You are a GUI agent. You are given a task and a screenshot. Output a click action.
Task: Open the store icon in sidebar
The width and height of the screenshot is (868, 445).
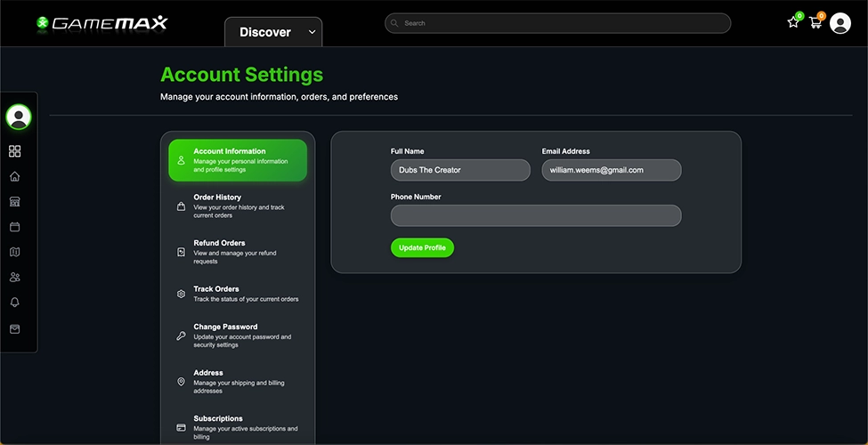14,202
